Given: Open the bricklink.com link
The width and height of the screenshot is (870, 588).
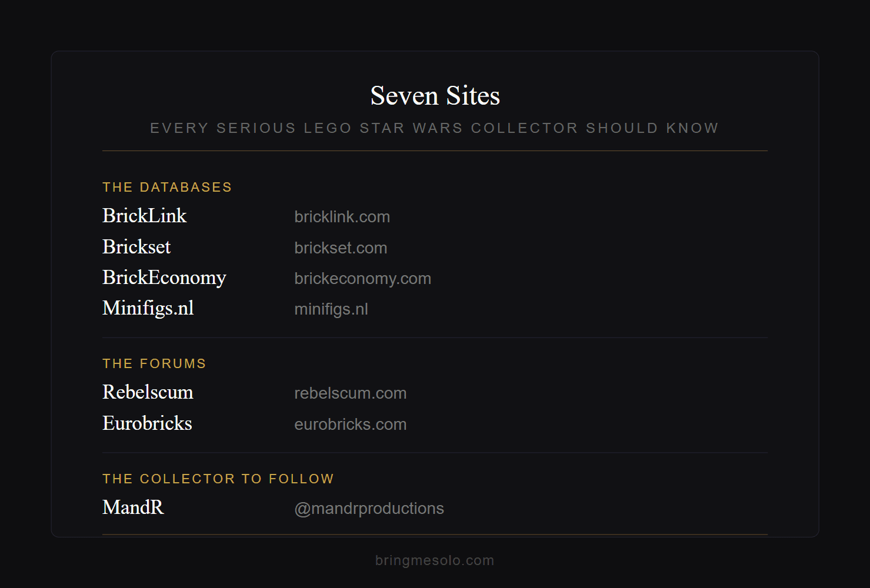Looking at the screenshot, I should click(342, 217).
